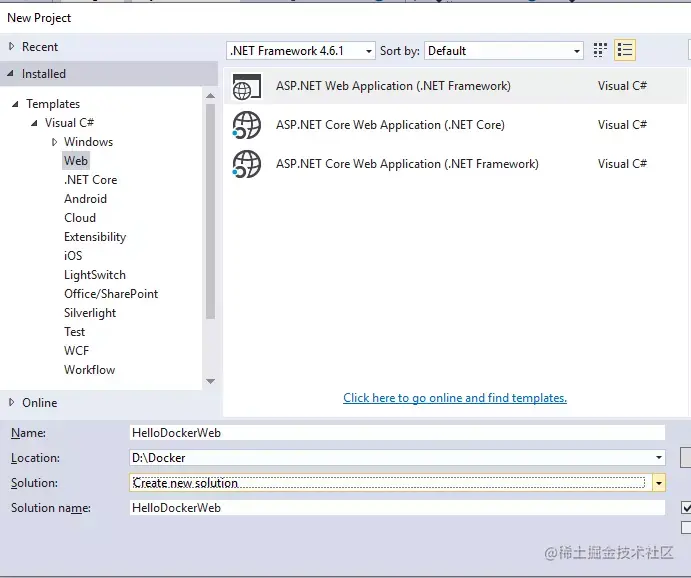Click the scroll up arrow in templates tree

(211, 96)
